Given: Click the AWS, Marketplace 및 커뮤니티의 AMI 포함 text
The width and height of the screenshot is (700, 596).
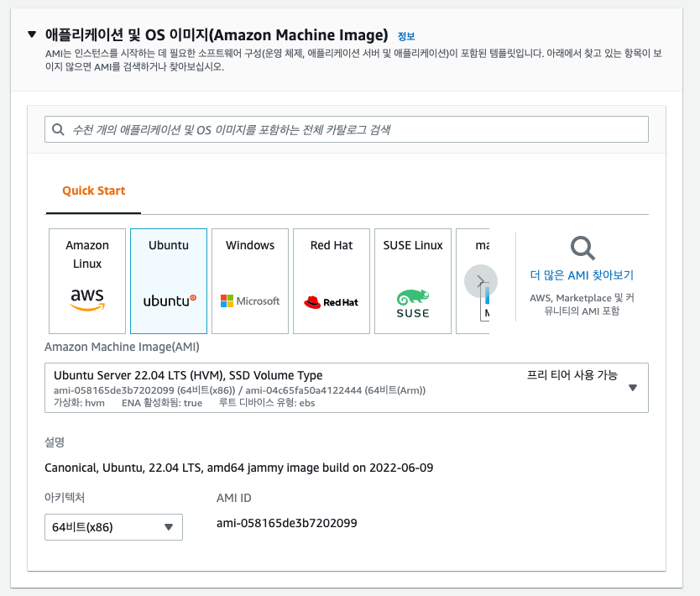Looking at the screenshot, I should click(x=582, y=304).
